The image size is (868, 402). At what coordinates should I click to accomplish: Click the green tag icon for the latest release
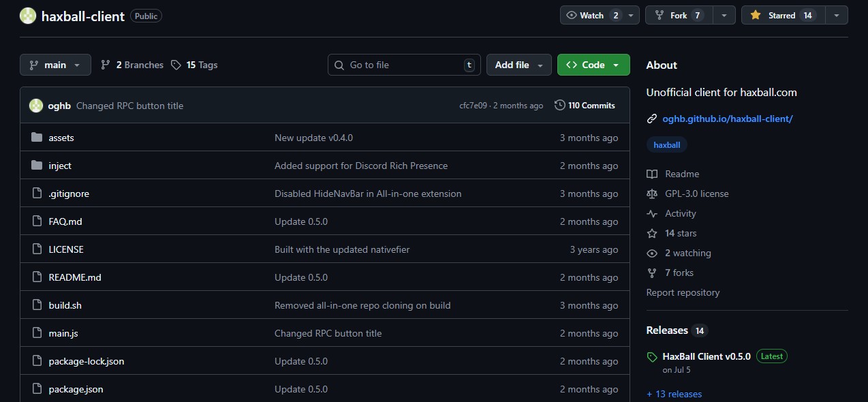click(651, 357)
